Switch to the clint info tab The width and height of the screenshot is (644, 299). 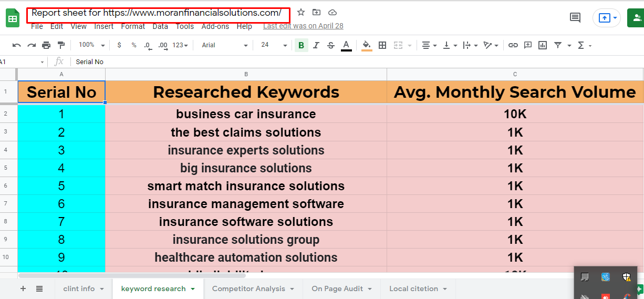(x=83, y=288)
